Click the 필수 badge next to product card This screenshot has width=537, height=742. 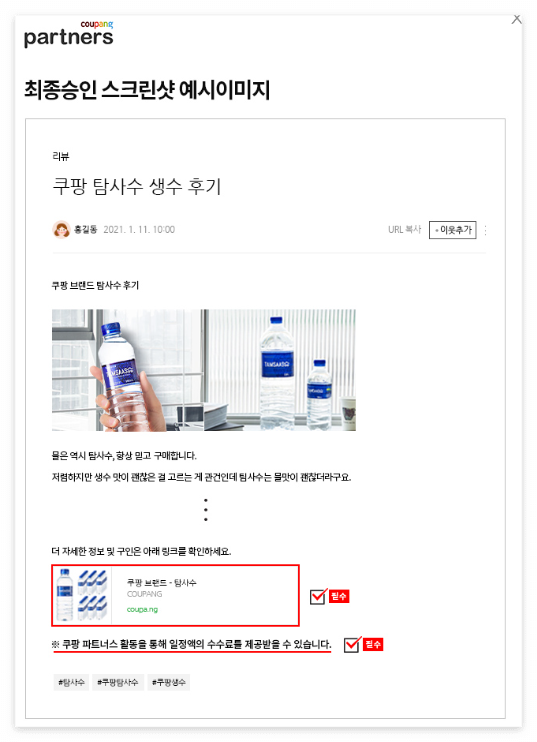pyautogui.click(x=339, y=596)
